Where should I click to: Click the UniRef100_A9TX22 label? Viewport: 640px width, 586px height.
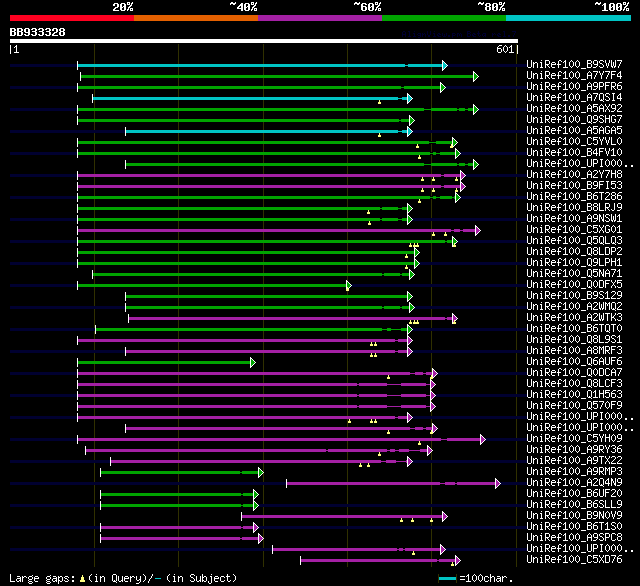click(x=574, y=461)
